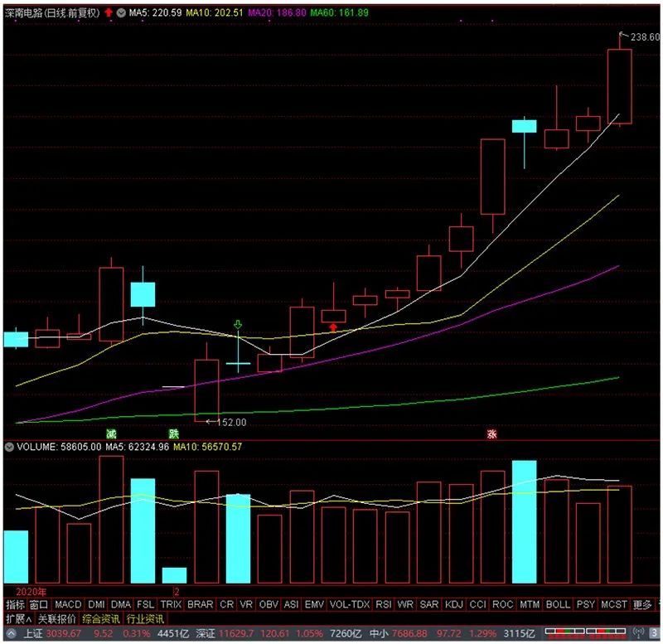Click the 上证 turnover 4451亿
The image size is (663, 644).
(x=173, y=633)
